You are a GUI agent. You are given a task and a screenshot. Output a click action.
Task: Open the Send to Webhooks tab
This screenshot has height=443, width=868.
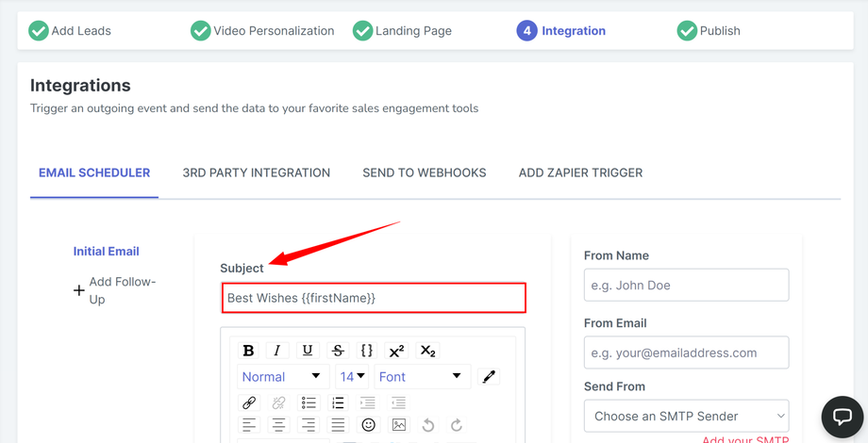click(x=425, y=172)
